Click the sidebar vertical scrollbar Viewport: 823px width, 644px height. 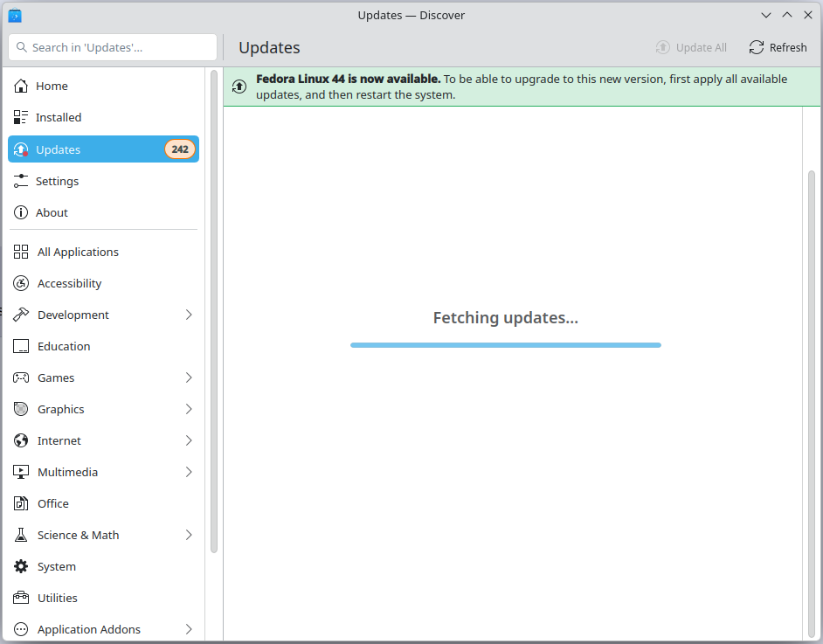pos(214,311)
